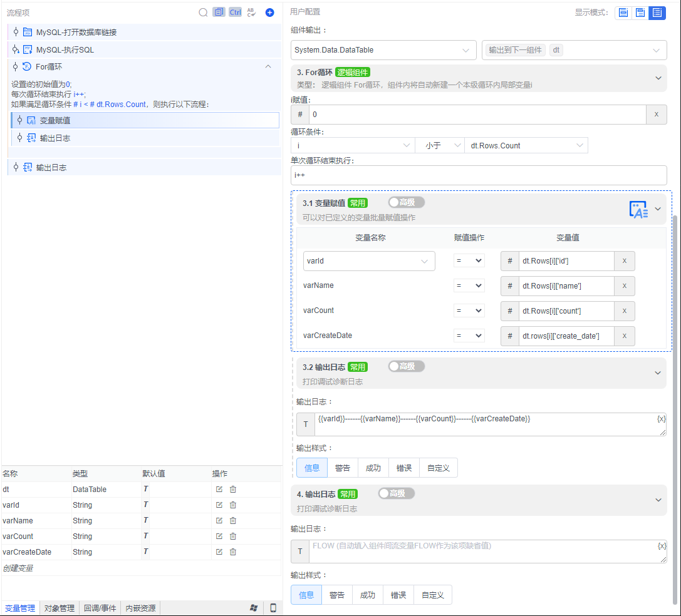The image size is (681, 616).
Task: Click the 单次循环结束执行 field containing i++
Action: [479, 175]
